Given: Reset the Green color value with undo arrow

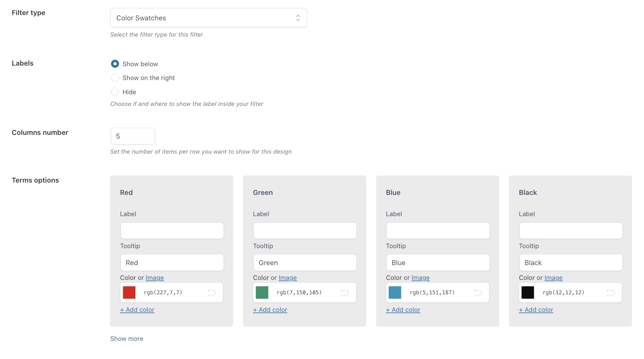Looking at the screenshot, I should coord(345,292).
